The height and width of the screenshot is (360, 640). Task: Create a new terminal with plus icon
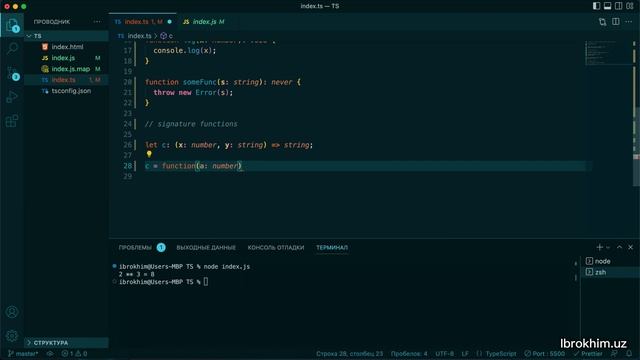pos(599,247)
